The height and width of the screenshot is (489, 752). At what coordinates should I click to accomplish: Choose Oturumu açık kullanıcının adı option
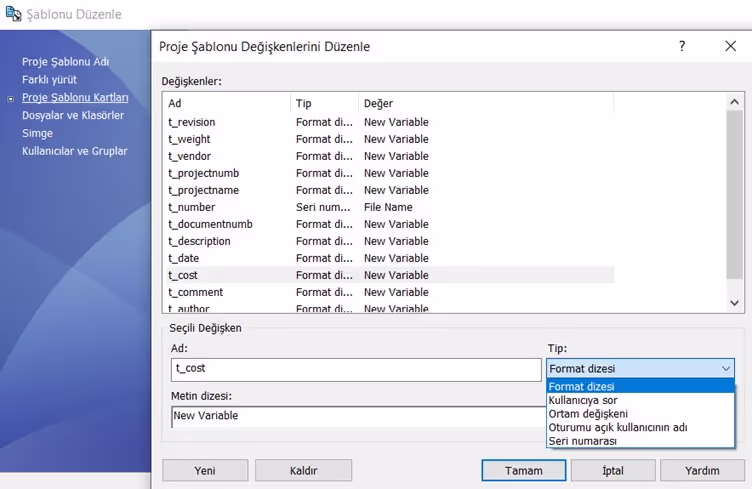[640, 427]
